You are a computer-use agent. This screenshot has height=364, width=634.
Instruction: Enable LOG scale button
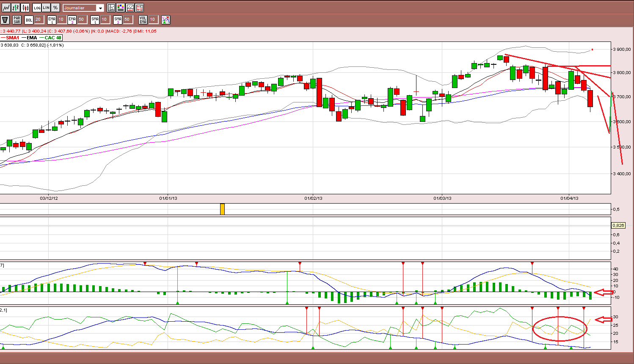37,8
